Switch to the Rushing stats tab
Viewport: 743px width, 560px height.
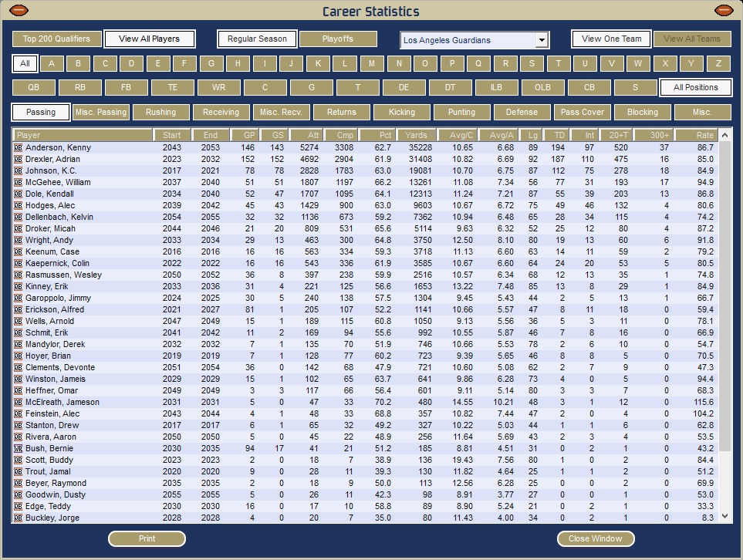160,112
